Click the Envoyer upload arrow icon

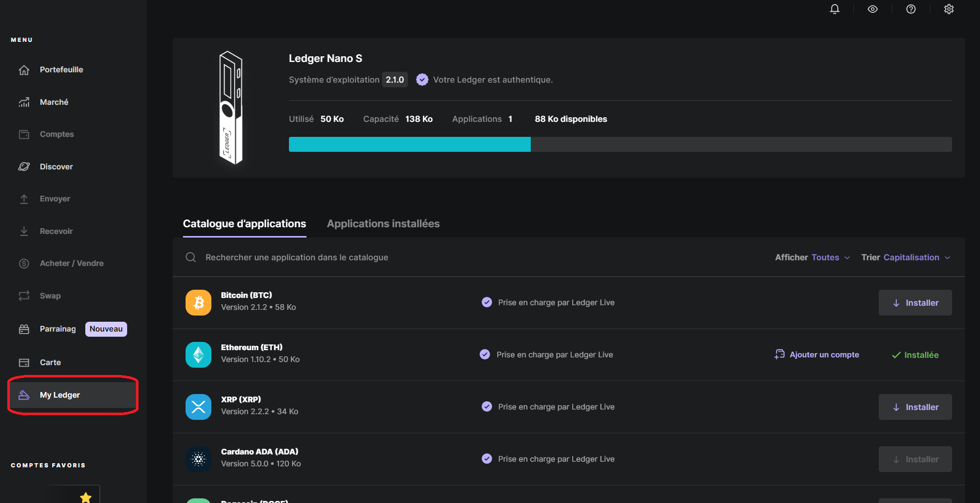[24, 199]
